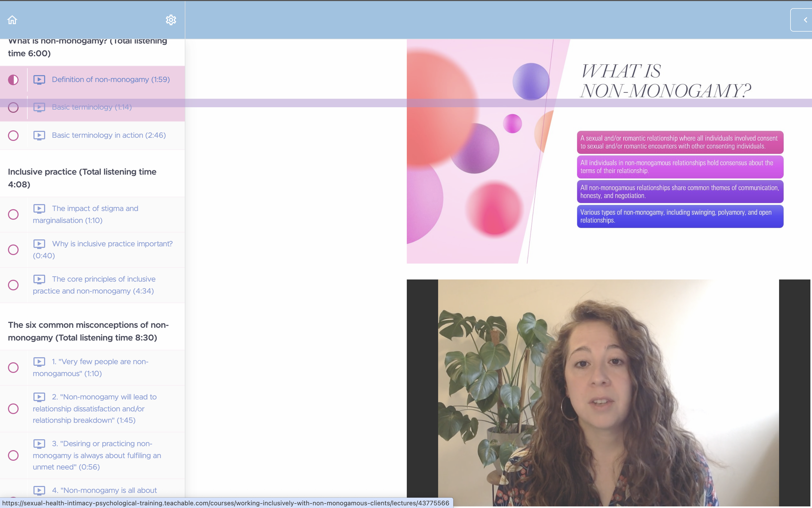
Task: Open settings gear icon
Action: (171, 20)
